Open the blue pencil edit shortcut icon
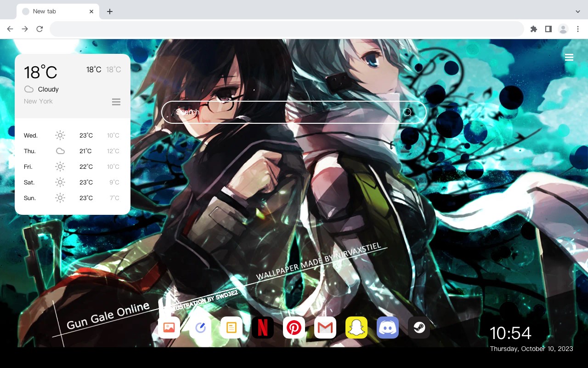Screen dimensions: 588x368 [x=200, y=328]
